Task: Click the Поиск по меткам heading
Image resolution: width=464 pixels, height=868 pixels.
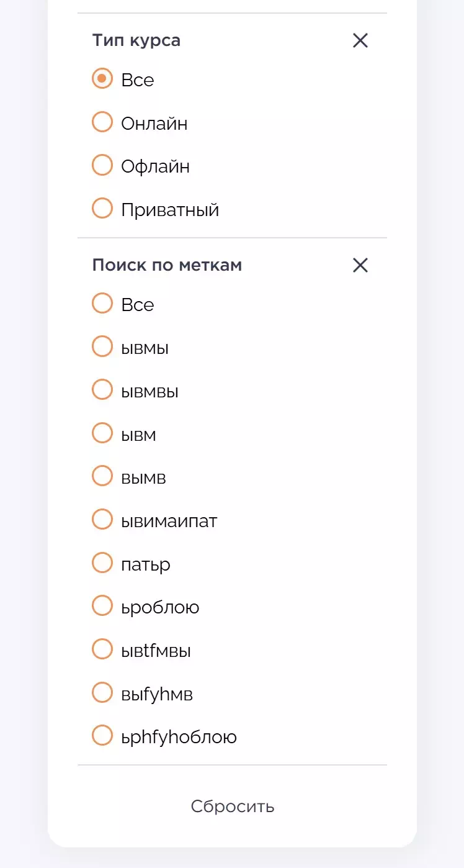Action: 167,266
